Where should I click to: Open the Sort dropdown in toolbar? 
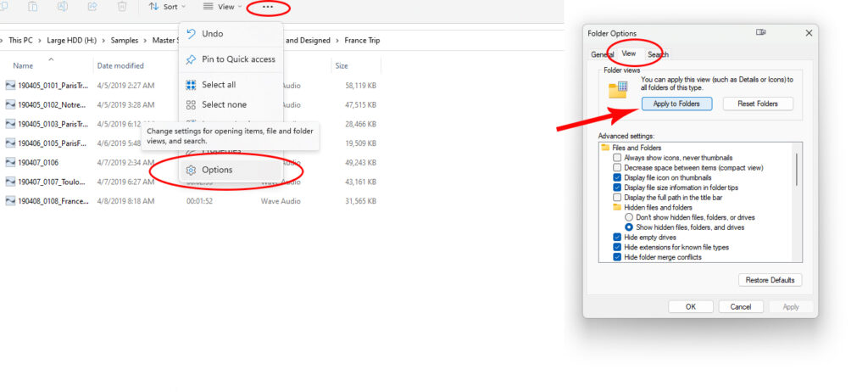click(167, 7)
